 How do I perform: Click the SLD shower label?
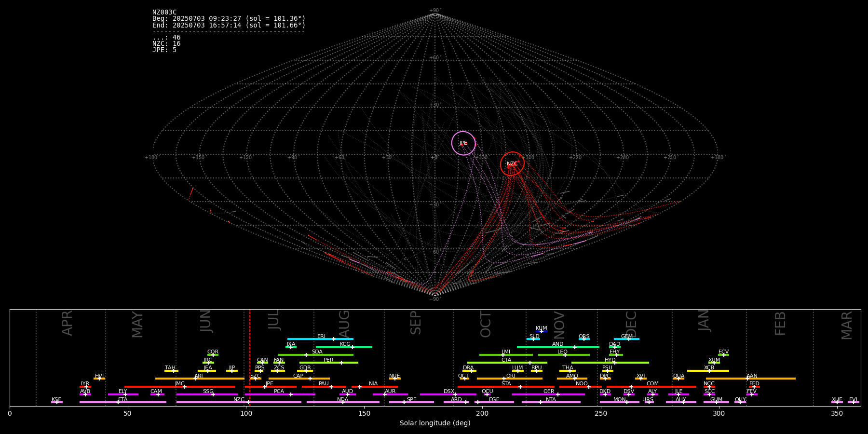(534, 337)
